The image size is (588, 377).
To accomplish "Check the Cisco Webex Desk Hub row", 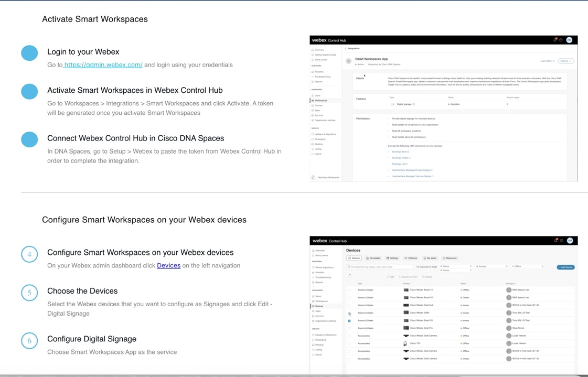I will (x=349, y=305).
